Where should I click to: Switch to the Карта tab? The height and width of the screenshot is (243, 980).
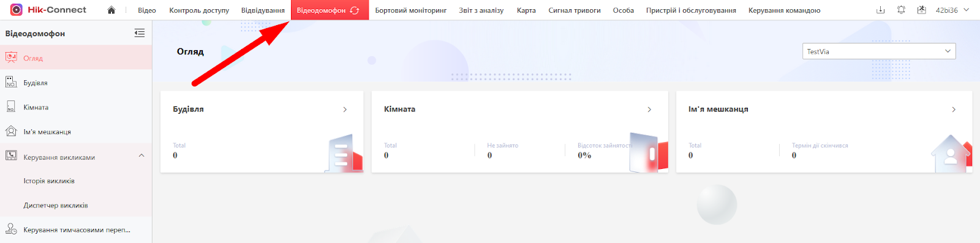pos(526,10)
